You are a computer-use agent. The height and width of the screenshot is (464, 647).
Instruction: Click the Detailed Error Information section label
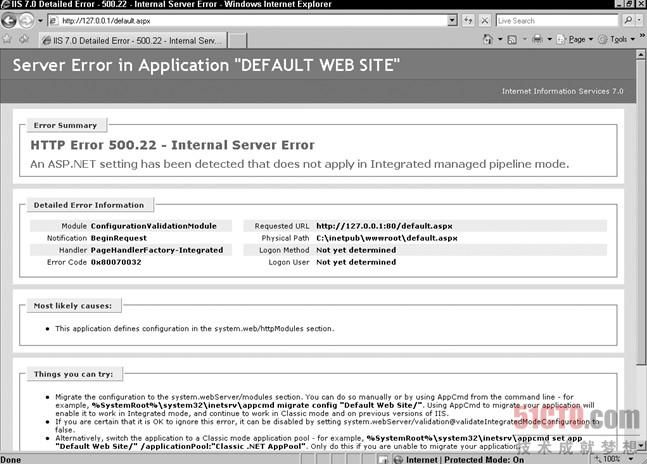pyautogui.click(x=89, y=205)
